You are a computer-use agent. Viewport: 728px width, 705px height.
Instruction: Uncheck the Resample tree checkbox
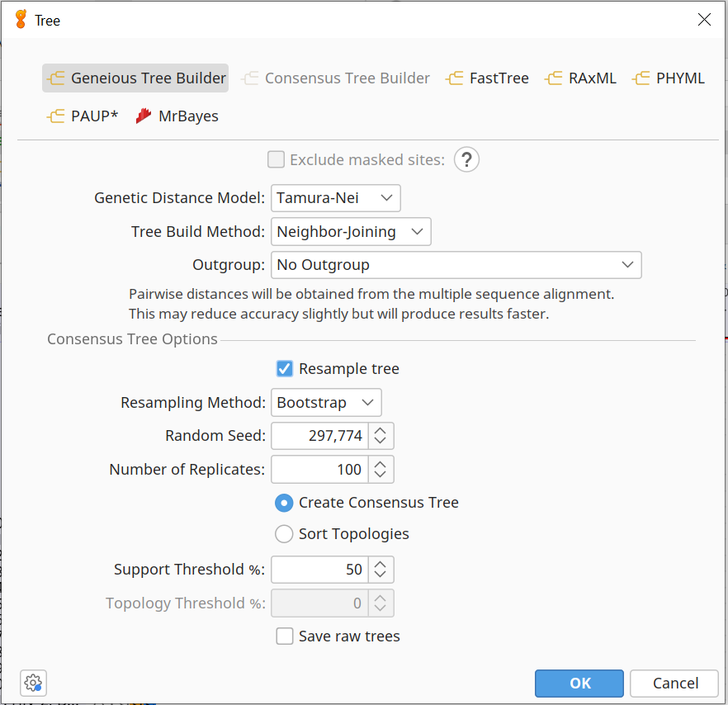(284, 369)
